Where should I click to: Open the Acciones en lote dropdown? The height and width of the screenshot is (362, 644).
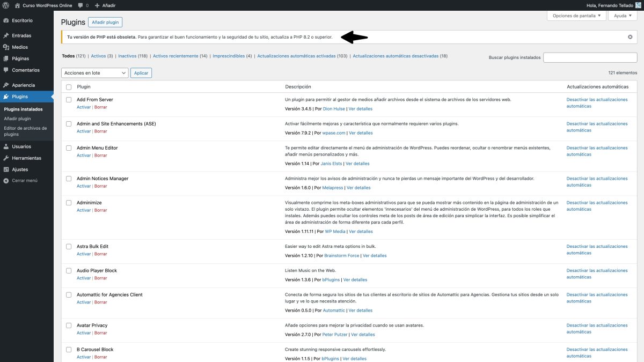coord(94,72)
